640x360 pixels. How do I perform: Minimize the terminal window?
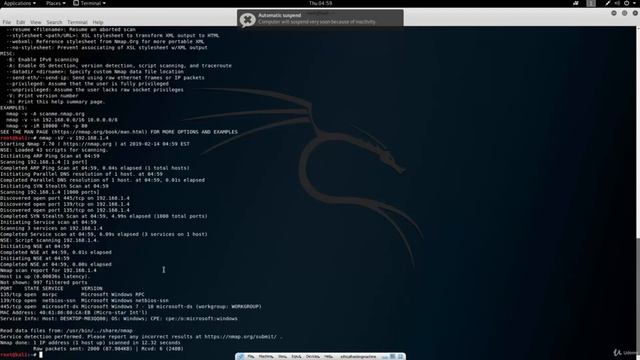[614, 13]
